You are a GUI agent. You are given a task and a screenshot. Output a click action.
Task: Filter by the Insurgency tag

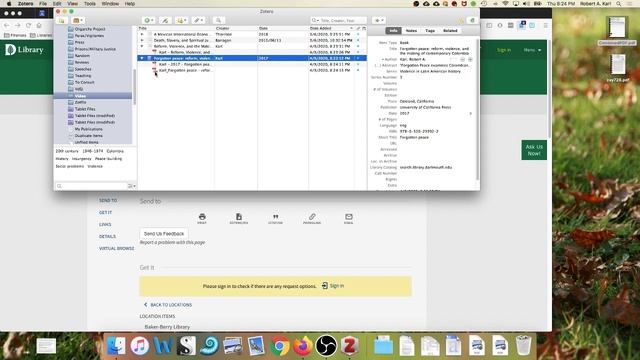(82, 159)
